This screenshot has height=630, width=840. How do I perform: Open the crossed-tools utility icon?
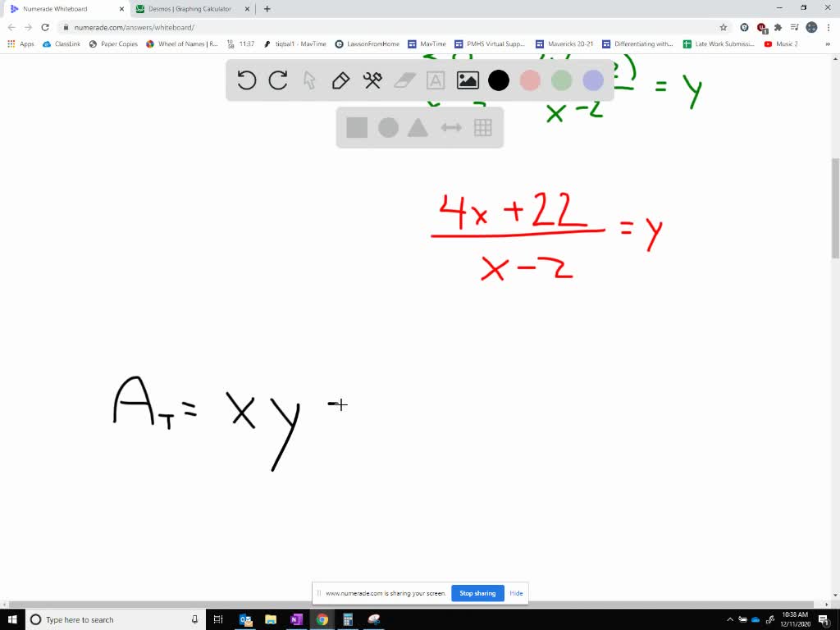pyautogui.click(x=372, y=80)
